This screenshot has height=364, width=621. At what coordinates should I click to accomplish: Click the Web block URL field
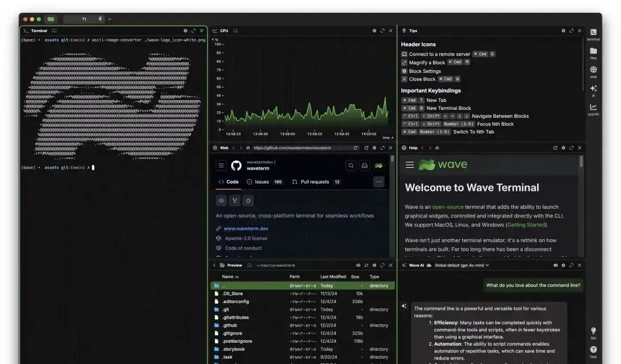click(301, 148)
